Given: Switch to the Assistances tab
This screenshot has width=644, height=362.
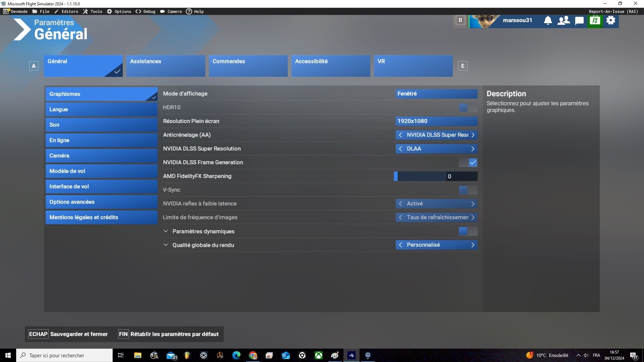Looking at the screenshot, I should tap(166, 66).
